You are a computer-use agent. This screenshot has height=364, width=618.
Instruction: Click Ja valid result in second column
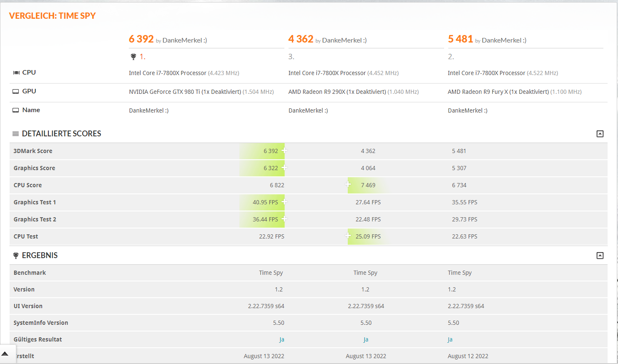tap(366, 339)
